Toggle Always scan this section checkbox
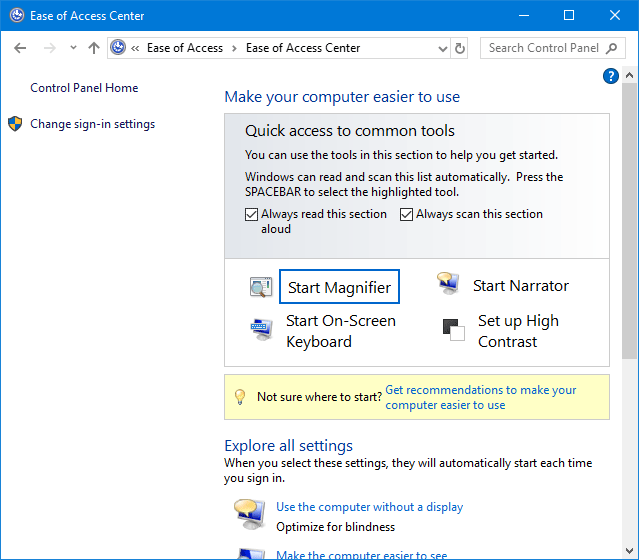This screenshot has width=639, height=560. tap(406, 214)
